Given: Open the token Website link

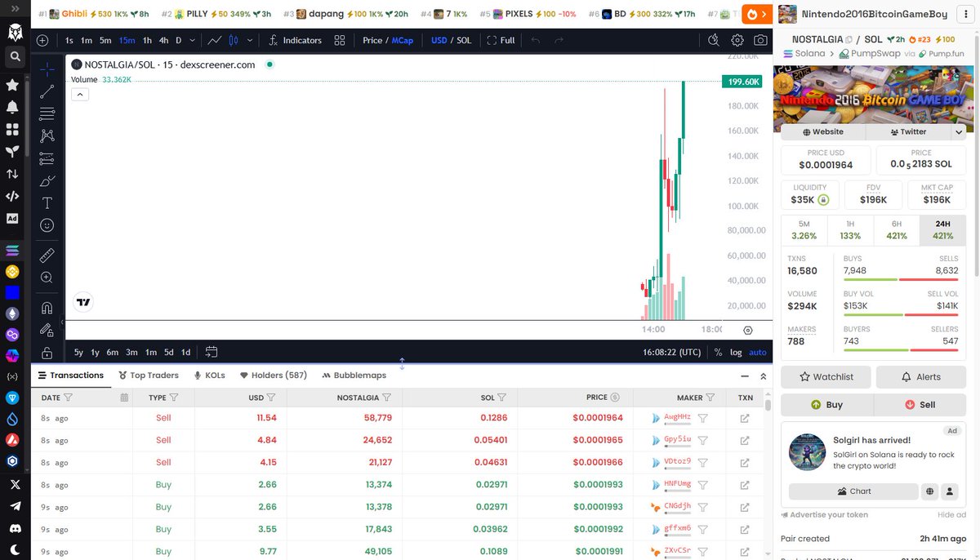Looking at the screenshot, I should coord(823,131).
